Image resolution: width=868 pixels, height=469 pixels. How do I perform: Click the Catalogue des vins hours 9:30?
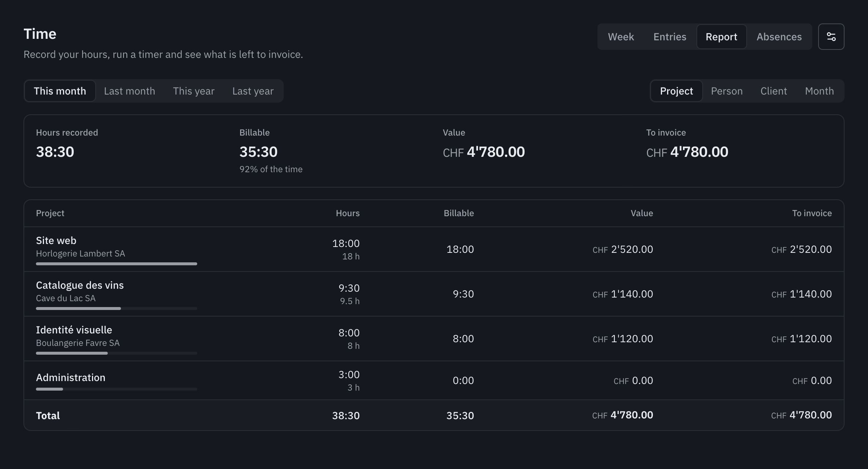tap(349, 288)
